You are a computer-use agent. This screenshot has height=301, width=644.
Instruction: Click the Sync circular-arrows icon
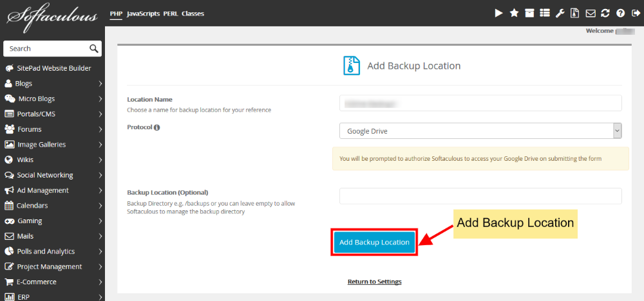tap(605, 14)
